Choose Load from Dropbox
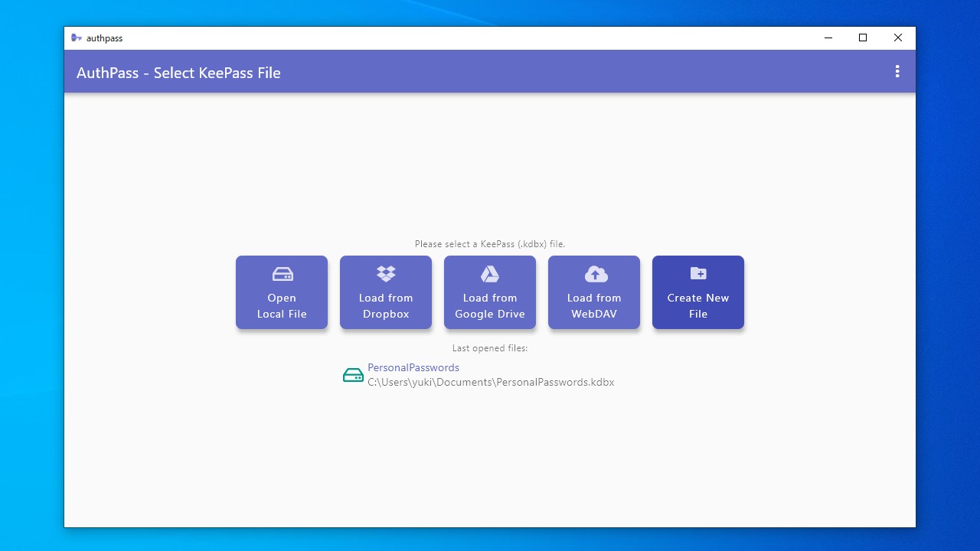This screenshot has width=980, height=551. 386,292
